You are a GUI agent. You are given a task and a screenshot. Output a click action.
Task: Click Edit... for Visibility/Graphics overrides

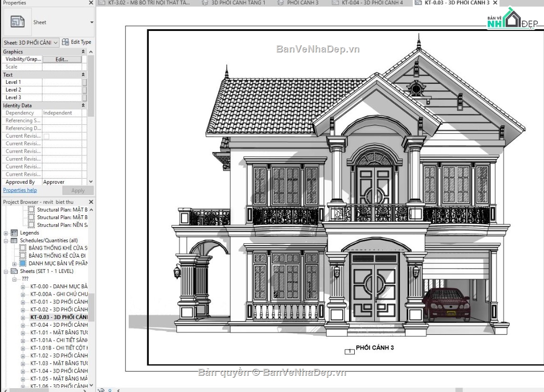pyautogui.click(x=62, y=59)
